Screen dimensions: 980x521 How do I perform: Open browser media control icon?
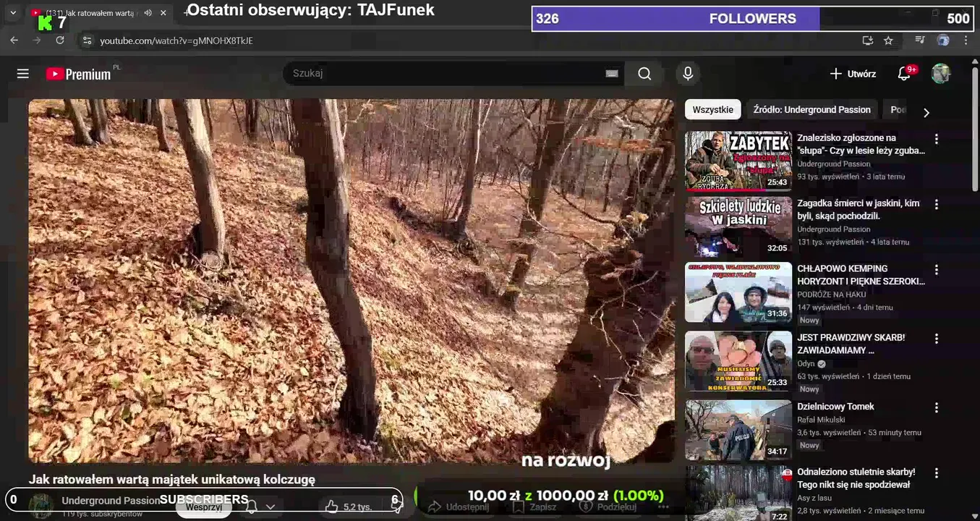click(920, 41)
